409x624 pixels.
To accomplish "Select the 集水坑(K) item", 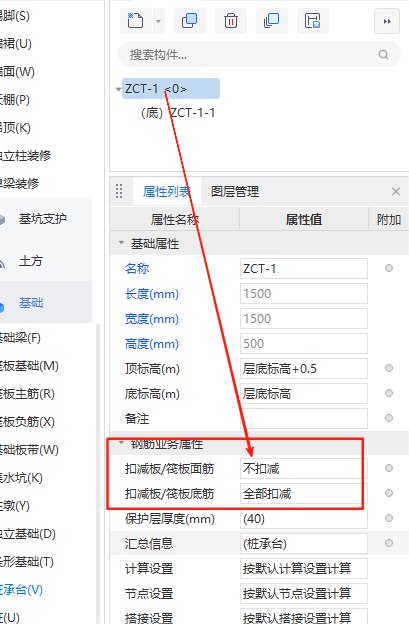I will click(21, 478).
